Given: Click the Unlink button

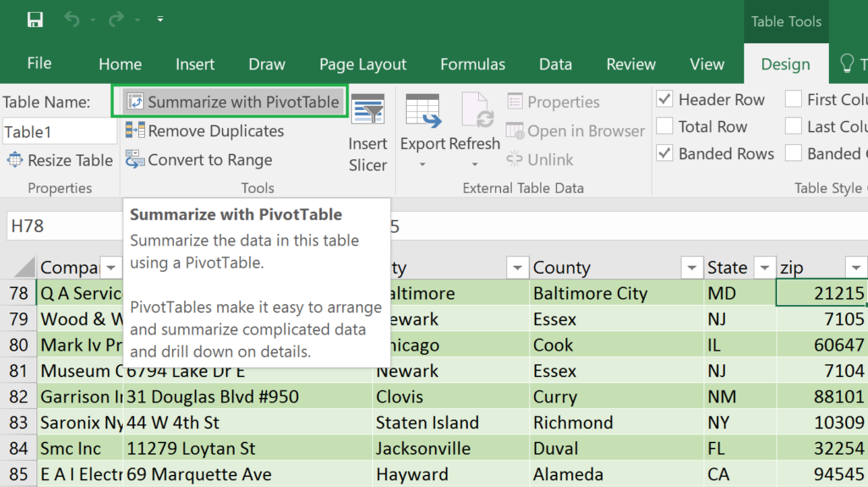Looking at the screenshot, I should pyautogui.click(x=540, y=159).
